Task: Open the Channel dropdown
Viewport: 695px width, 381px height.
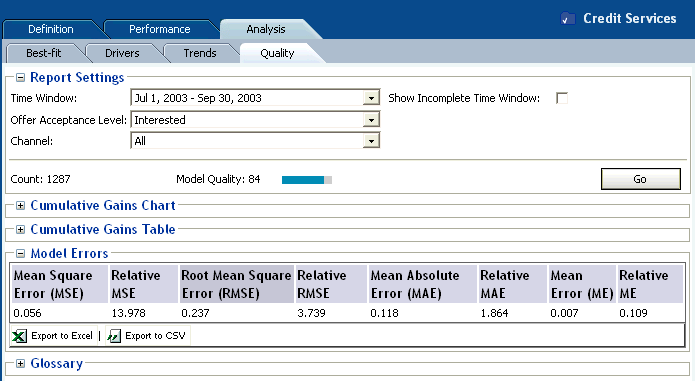Action: tap(371, 141)
